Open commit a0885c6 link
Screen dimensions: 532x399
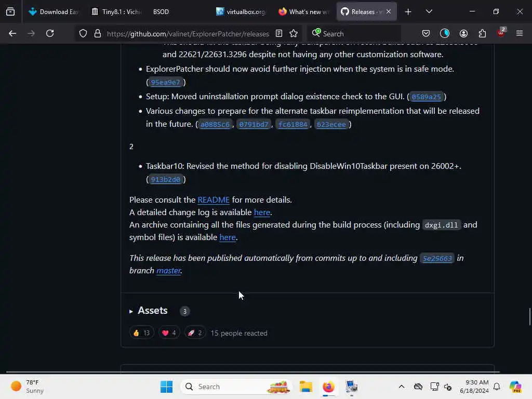[215, 124]
